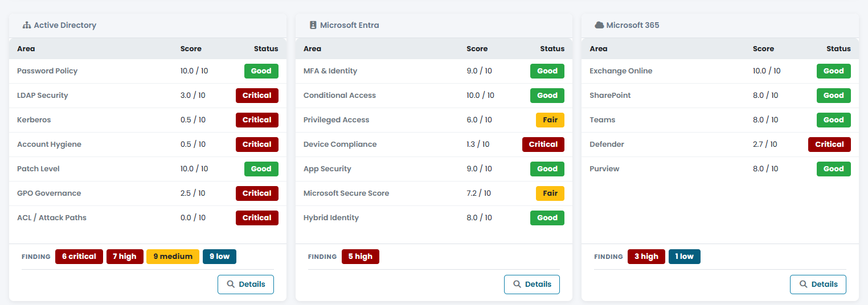Click the Microsoft Entra card title

(350, 26)
